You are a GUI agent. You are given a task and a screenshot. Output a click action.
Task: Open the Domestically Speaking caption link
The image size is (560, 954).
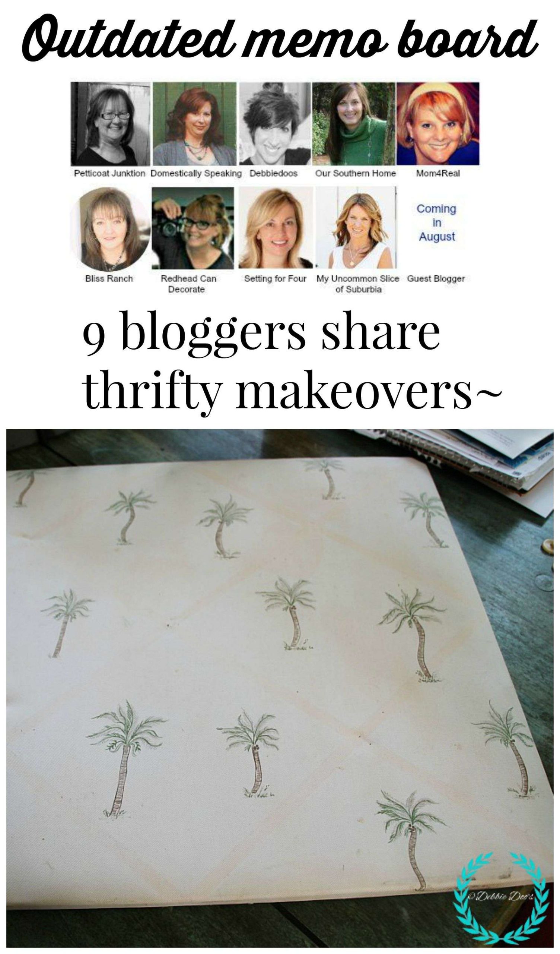click(x=196, y=173)
